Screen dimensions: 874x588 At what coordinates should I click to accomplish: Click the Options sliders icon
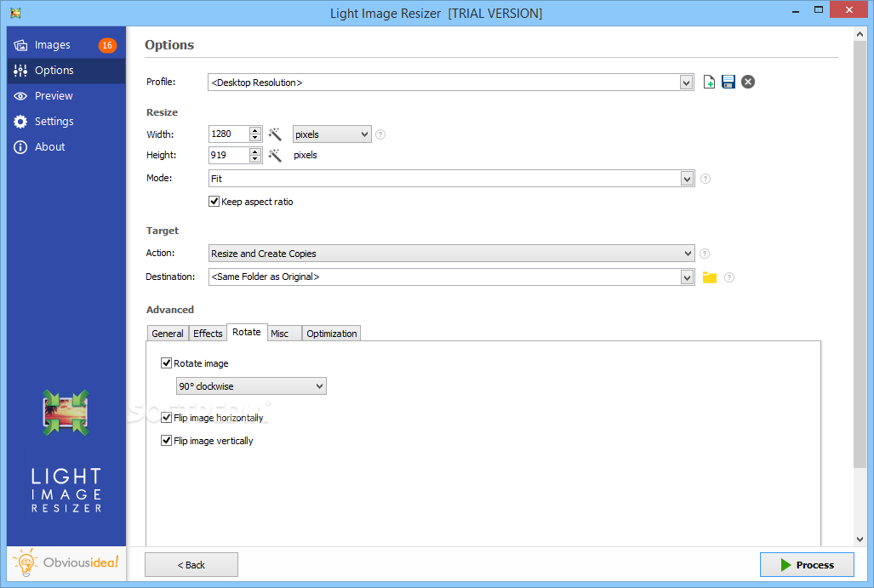tap(20, 71)
